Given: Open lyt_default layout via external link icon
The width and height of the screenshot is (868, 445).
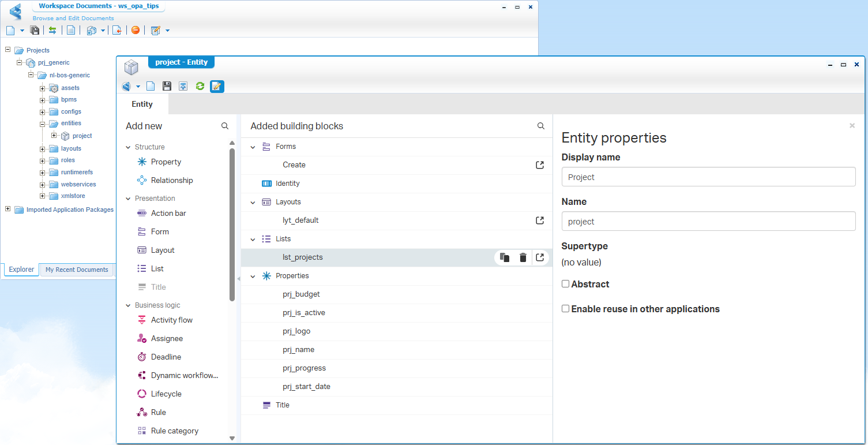Looking at the screenshot, I should click(540, 220).
